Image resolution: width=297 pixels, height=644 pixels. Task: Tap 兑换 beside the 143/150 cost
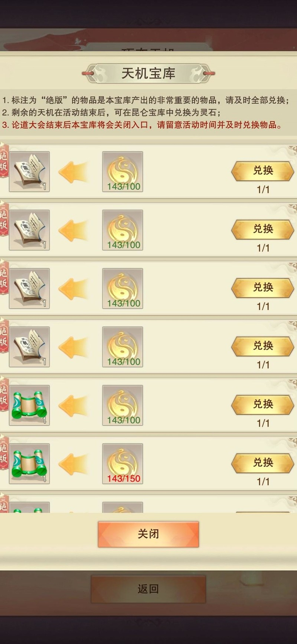coord(263,463)
